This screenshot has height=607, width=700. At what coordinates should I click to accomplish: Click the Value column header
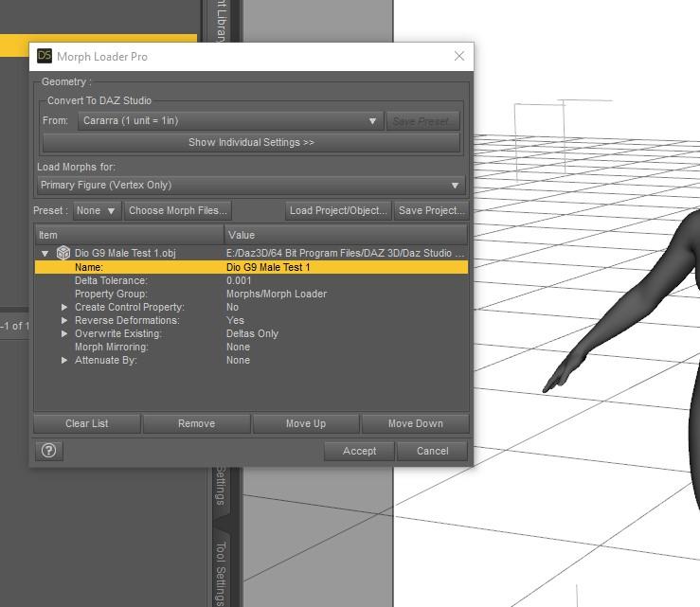pos(346,235)
